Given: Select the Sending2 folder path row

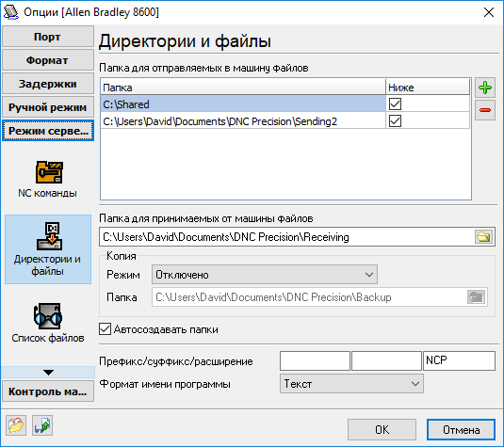Looking at the screenshot, I should [243, 121].
